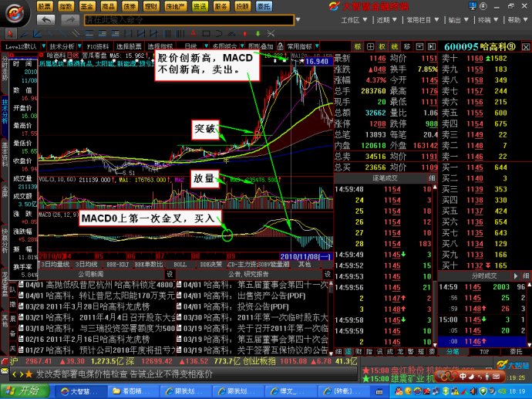Switch to the DDE决策 indicator tab
The image size is (532, 399).
pyautogui.click(x=210, y=264)
